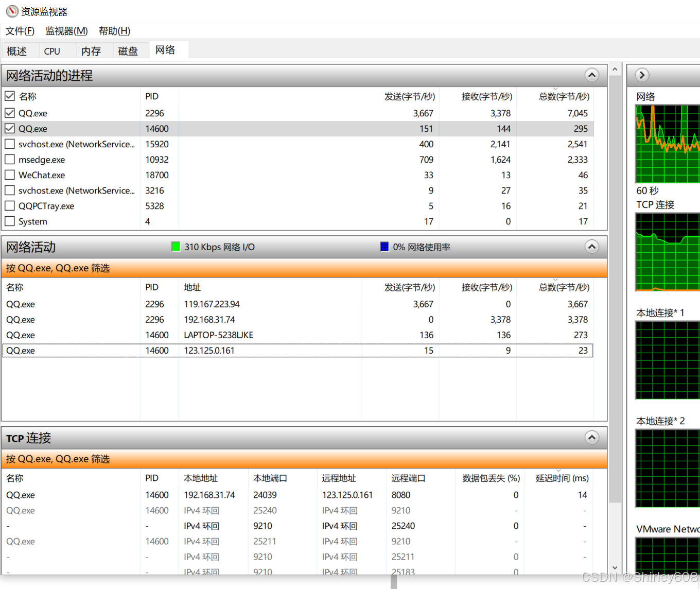Check the WeChat.exe process checkbox
The image size is (700, 589).
pyautogui.click(x=10, y=175)
